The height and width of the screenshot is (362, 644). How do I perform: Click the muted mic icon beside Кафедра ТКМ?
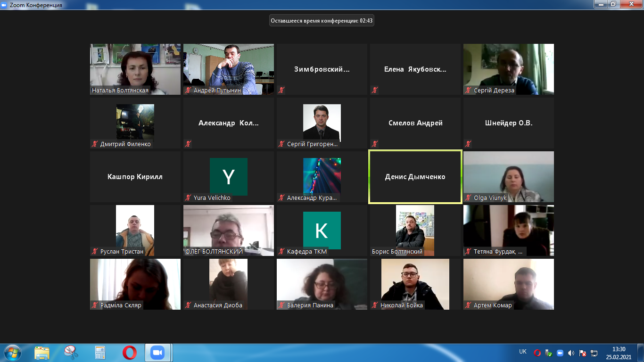pyautogui.click(x=281, y=251)
